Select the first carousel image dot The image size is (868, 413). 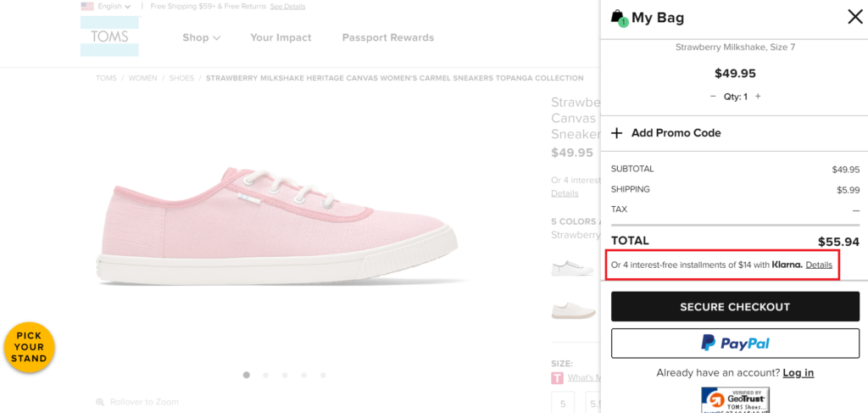click(x=247, y=374)
